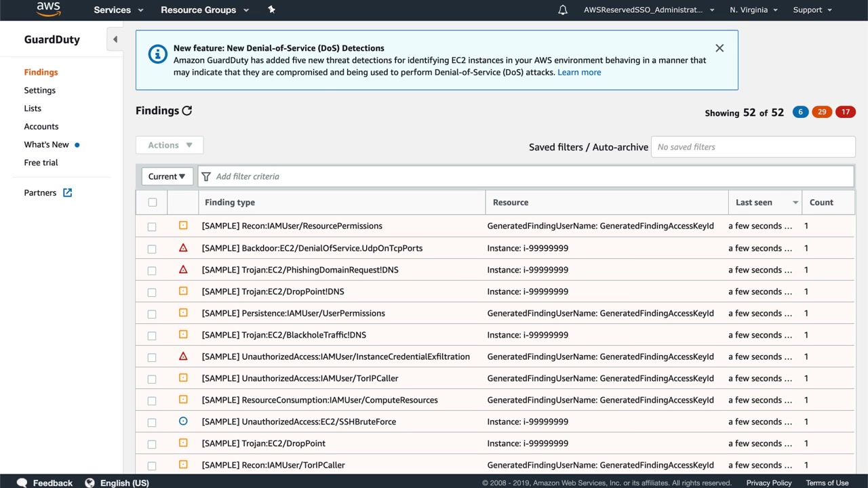Go to Settings in the sidebar
The height and width of the screenshot is (488, 868).
[40, 90]
